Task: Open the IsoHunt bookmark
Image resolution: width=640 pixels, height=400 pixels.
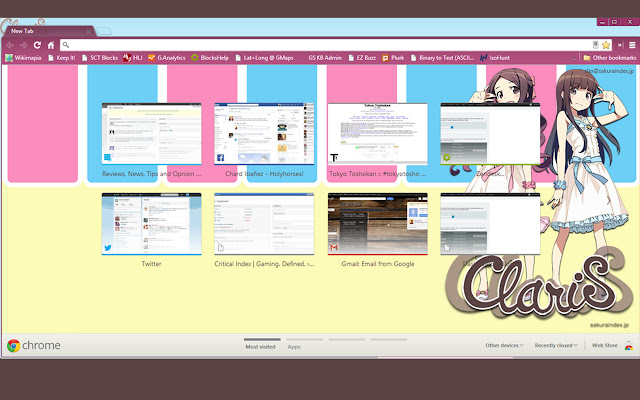Action: tap(495, 58)
